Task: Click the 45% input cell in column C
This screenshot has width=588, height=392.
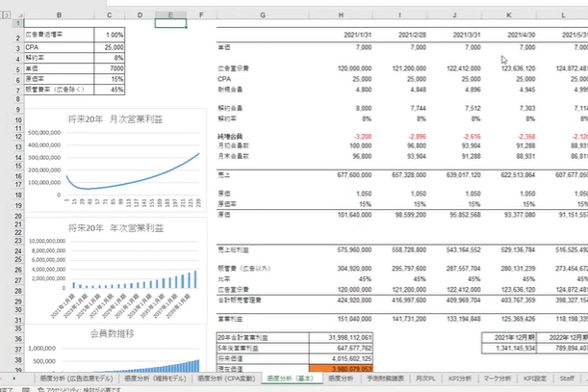Action: click(x=109, y=90)
